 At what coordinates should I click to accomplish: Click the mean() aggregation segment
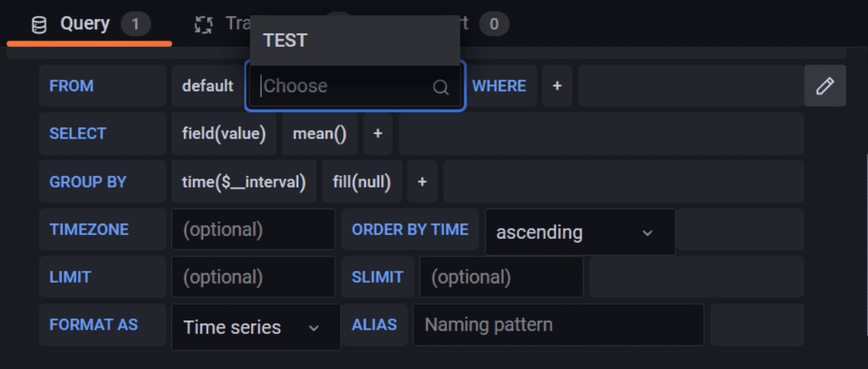(319, 133)
